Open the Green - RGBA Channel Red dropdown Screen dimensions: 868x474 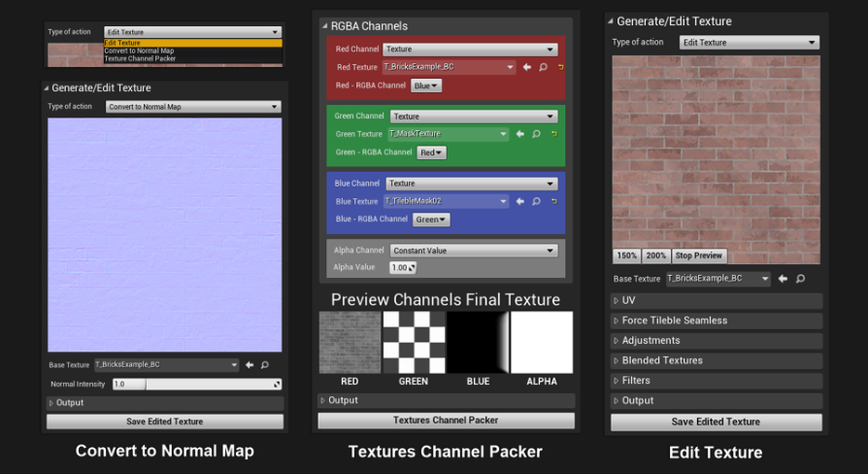point(431,152)
